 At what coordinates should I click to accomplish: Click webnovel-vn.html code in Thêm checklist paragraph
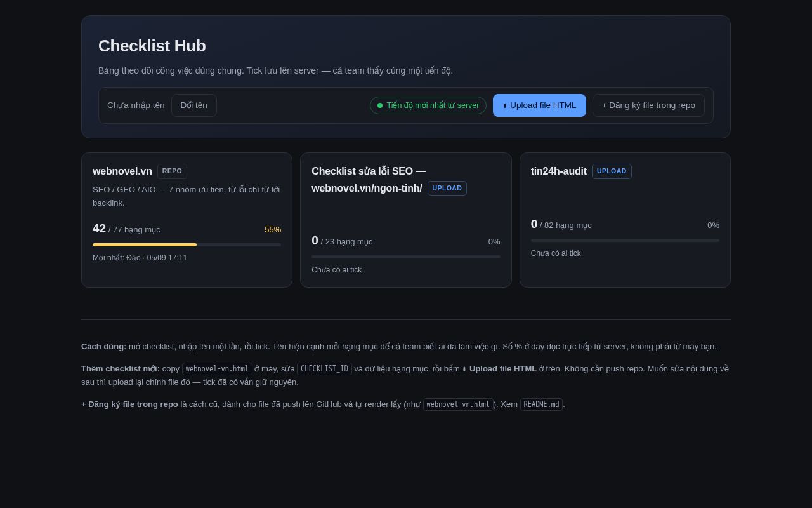[x=217, y=369]
